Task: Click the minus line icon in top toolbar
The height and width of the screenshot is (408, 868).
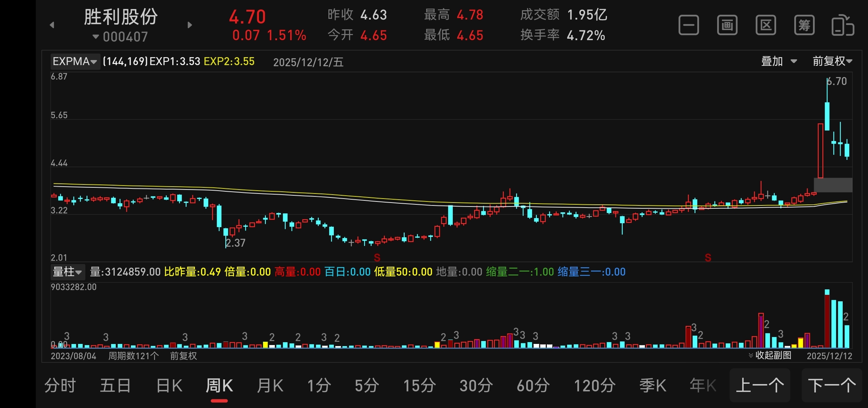Action: (689, 25)
